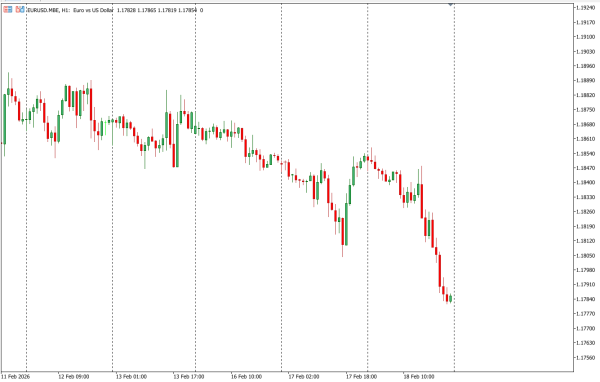This screenshot has width=600, height=382.
Task: Click the '17 Feb 18:00' time label
Action: coord(361,377)
